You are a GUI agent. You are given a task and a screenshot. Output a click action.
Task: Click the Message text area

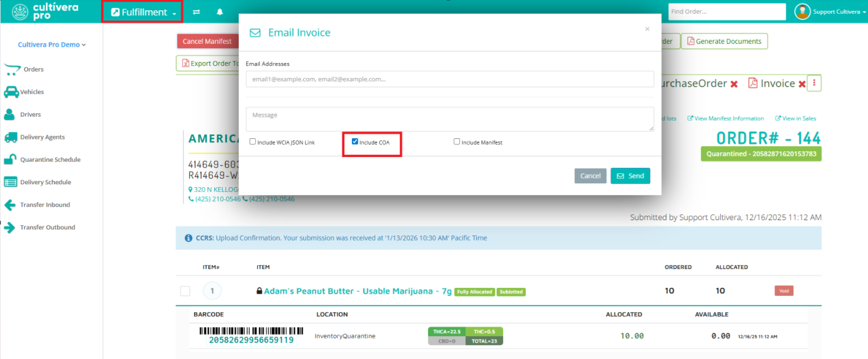tap(450, 119)
